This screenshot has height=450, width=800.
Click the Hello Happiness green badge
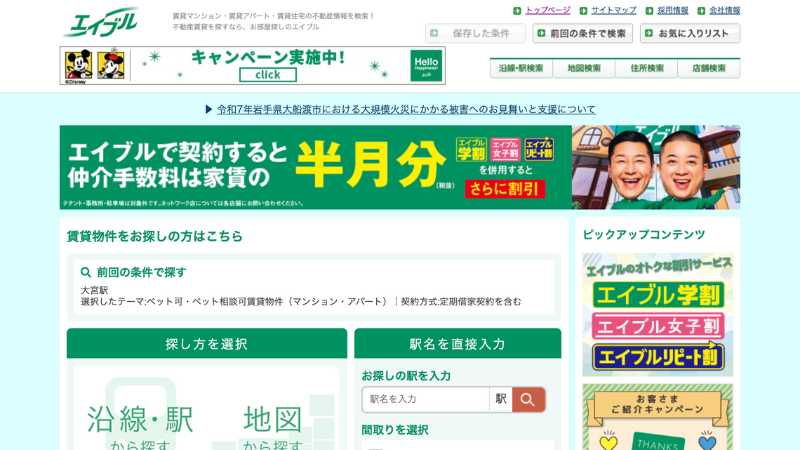click(426, 65)
